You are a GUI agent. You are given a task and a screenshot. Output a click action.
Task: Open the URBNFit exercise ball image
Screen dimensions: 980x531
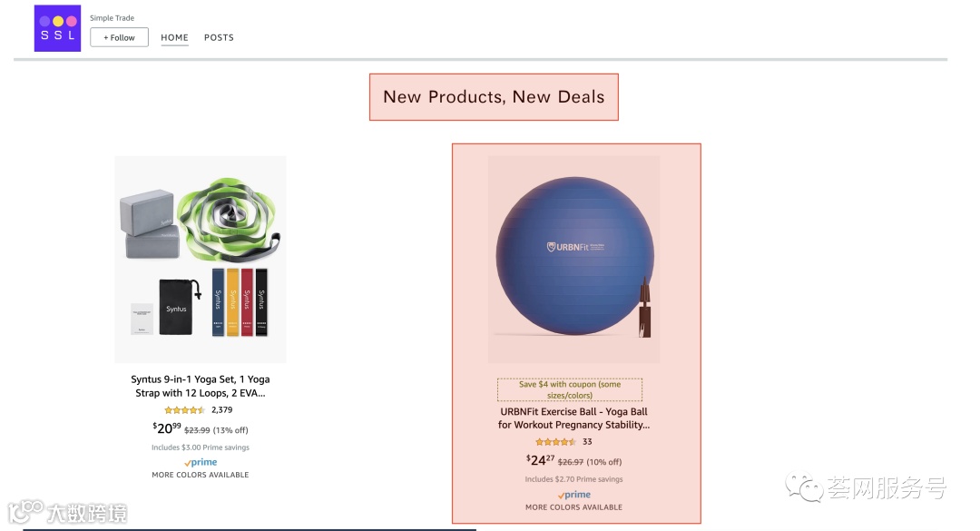[573, 259]
